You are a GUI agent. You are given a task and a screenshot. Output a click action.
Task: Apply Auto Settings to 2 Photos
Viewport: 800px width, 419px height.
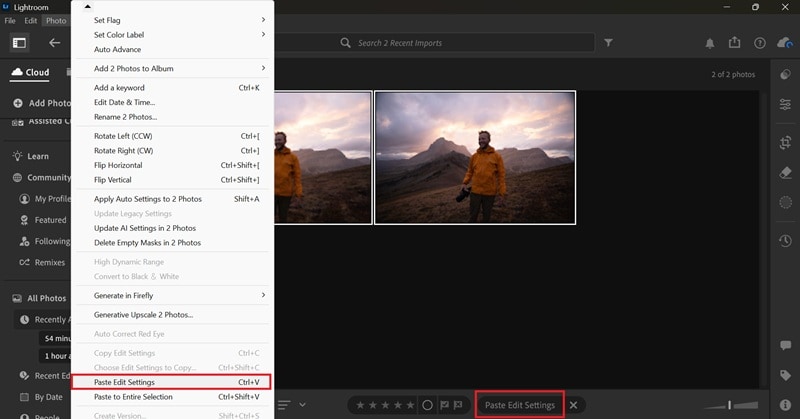coord(171,199)
